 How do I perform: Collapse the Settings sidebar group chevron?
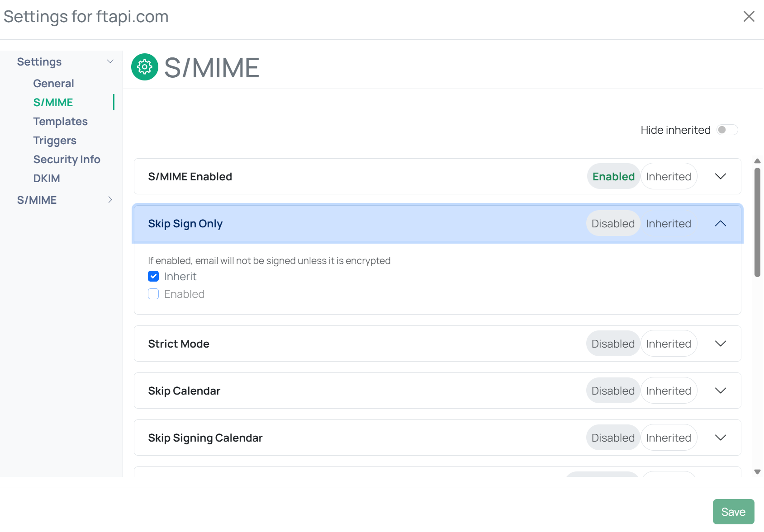click(x=110, y=61)
